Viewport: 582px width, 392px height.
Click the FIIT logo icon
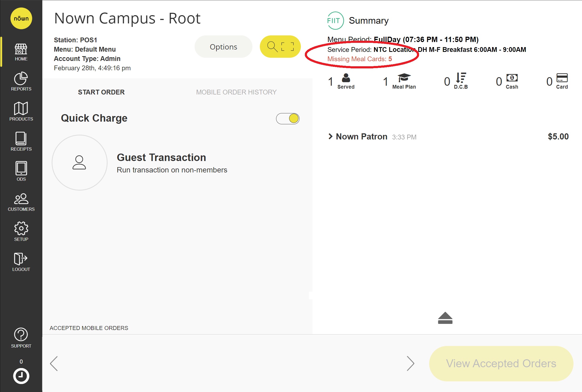(x=335, y=20)
